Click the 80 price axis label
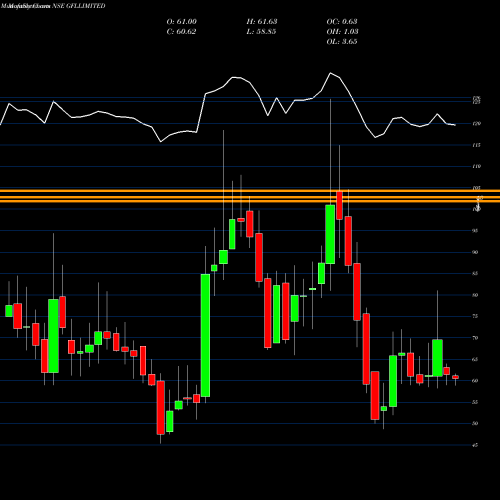 pyautogui.click(x=475, y=295)
